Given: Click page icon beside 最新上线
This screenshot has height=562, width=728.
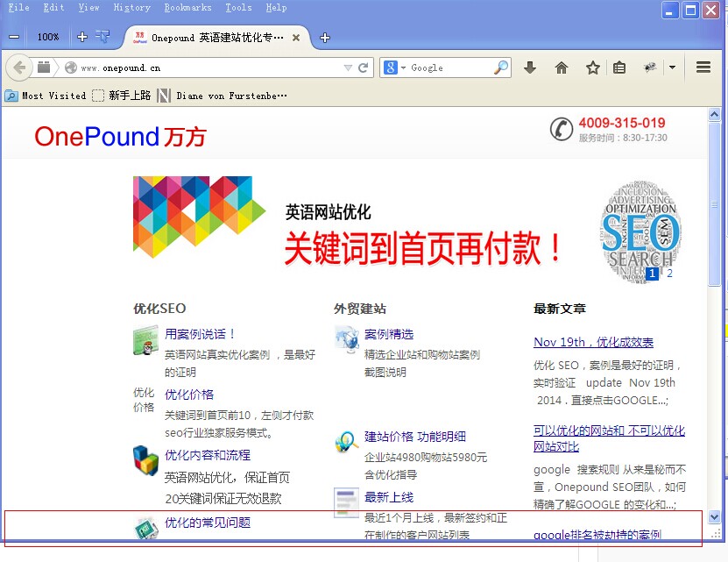Looking at the screenshot, I should tap(346, 502).
